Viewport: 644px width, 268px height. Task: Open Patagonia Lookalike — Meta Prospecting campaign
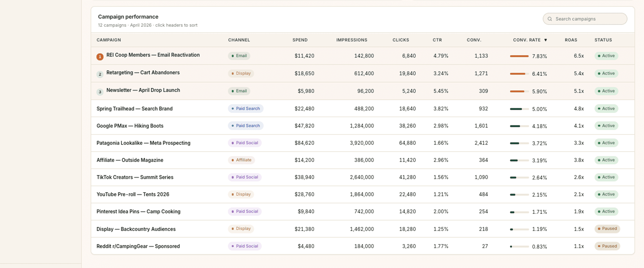pos(143,143)
